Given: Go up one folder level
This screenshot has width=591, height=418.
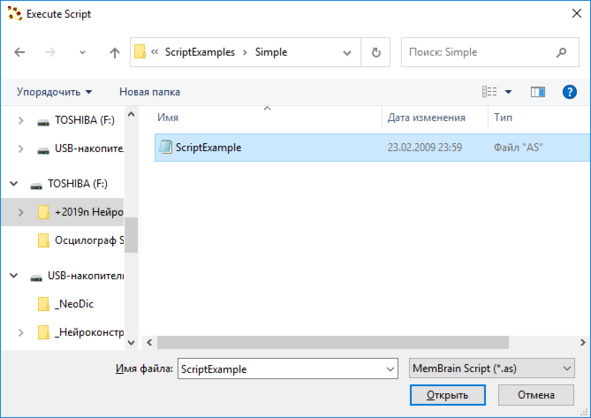Looking at the screenshot, I should point(115,52).
